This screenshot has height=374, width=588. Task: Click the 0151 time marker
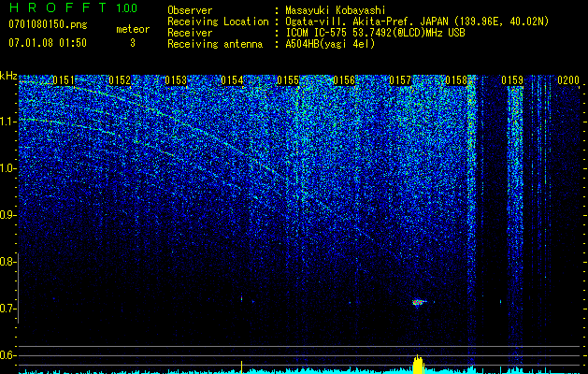64,80
